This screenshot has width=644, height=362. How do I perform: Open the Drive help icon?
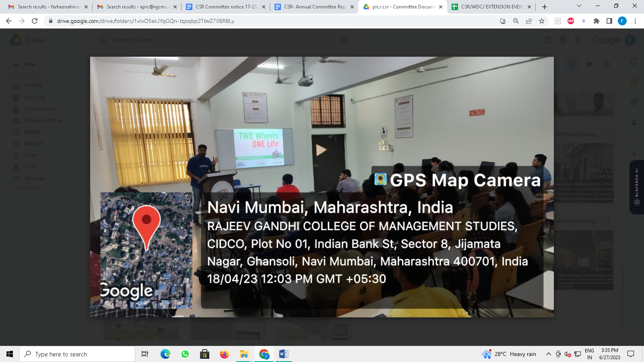pyautogui.click(x=547, y=40)
